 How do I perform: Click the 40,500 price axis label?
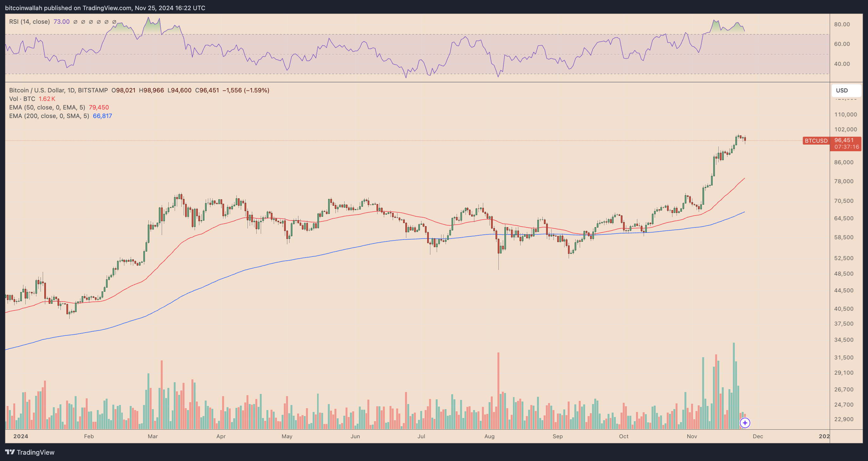[x=844, y=309]
